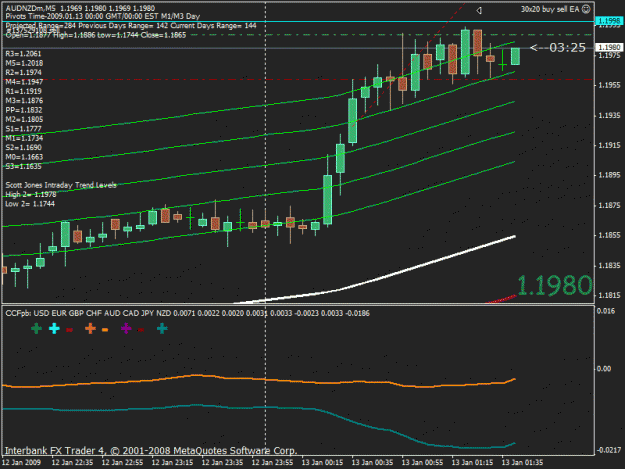Click the large green 1.1980 price display
Image resolution: width=625 pixels, height=469 pixels.
(554, 286)
